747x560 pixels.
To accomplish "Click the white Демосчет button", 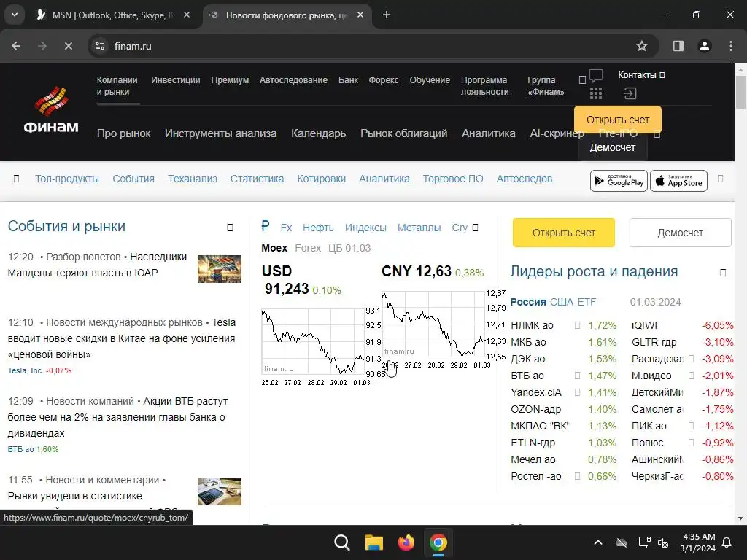I will pyautogui.click(x=681, y=233).
